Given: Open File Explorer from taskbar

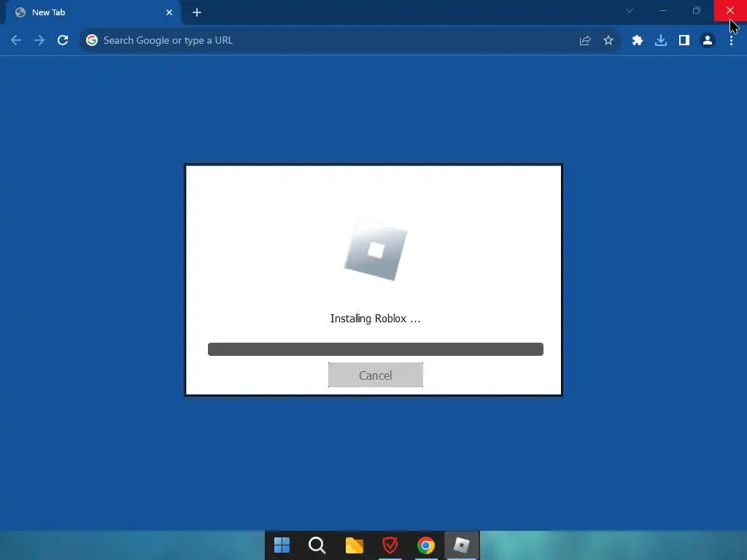Looking at the screenshot, I should (x=354, y=545).
